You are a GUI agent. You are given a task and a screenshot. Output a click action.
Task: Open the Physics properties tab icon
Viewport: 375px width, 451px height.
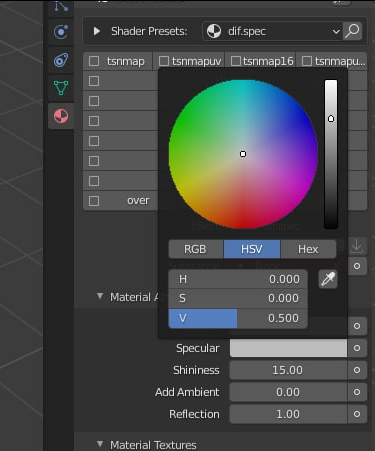tap(61, 32)
